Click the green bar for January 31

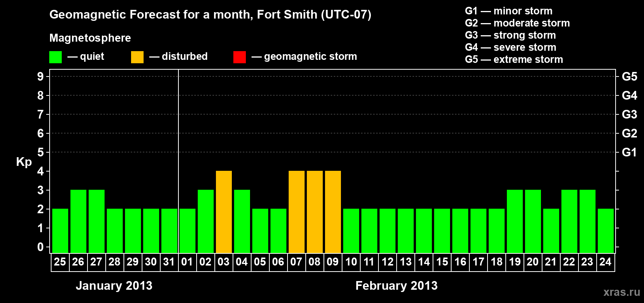[x=169, y=231]
